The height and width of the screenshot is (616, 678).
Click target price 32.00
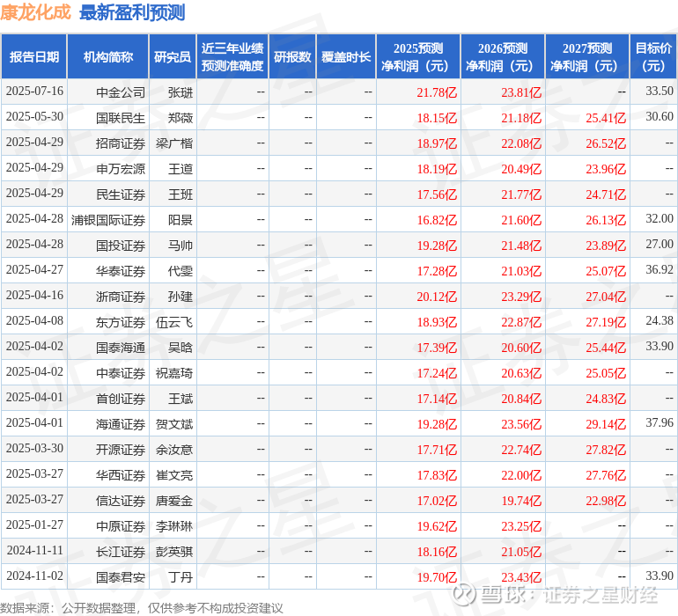click(660, 219)
